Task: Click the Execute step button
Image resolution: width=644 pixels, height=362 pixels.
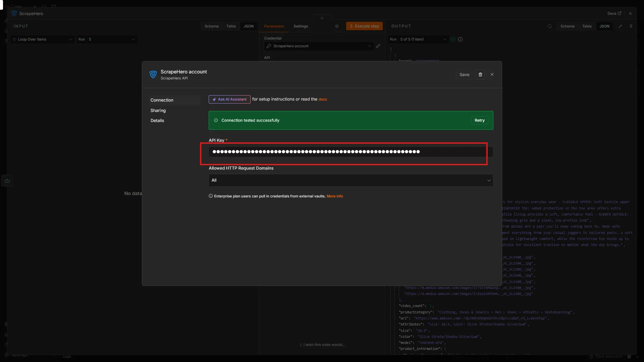Action: click(364, 26)
